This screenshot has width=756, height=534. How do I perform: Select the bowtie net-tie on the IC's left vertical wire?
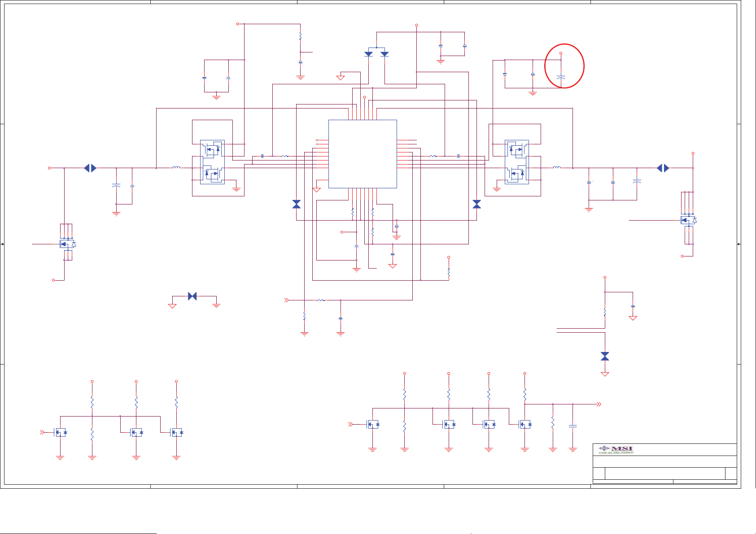[x=297, y=204]
